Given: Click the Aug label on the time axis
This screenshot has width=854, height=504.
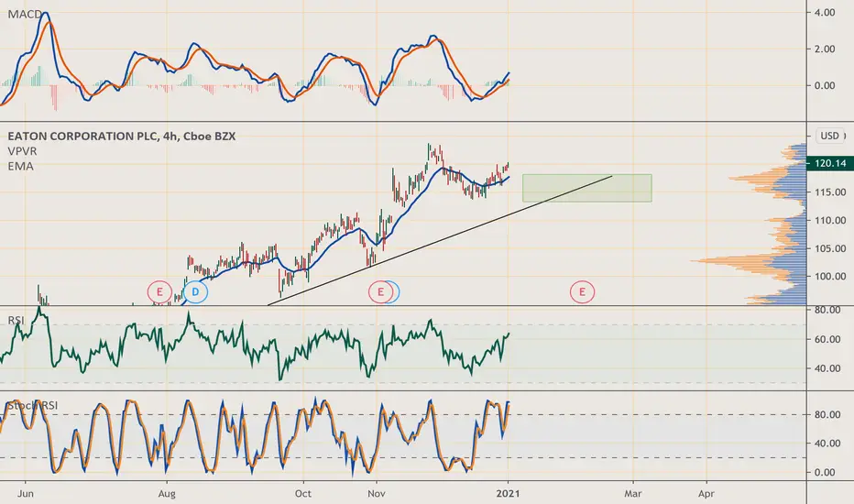Looking at the screenshot, I should (x=167, y=494).
